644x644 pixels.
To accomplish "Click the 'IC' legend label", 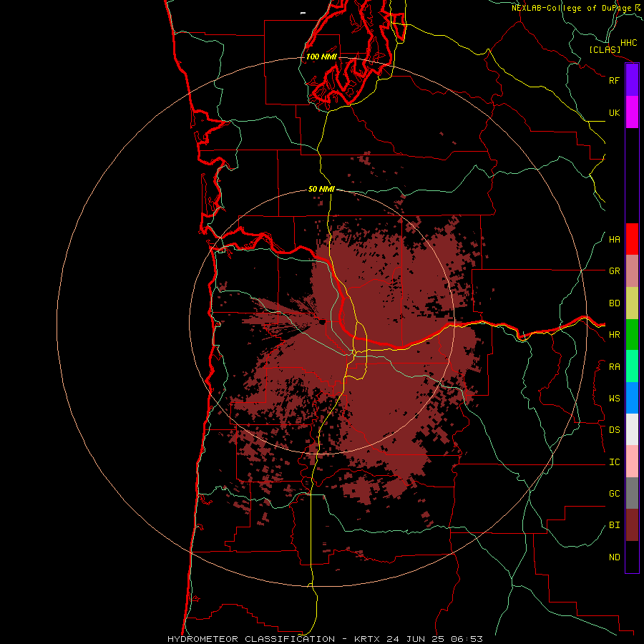I will 614,462.
